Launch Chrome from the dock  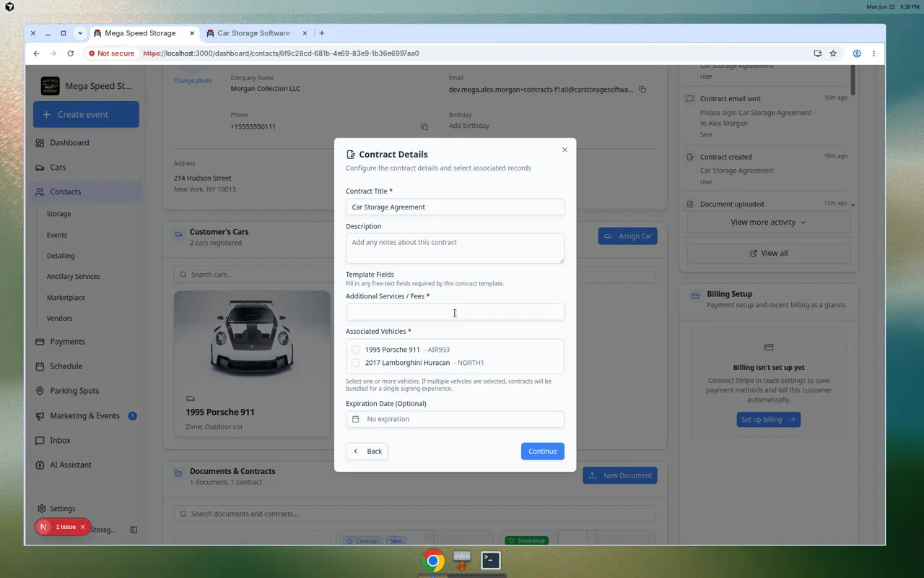coord(433,561)
